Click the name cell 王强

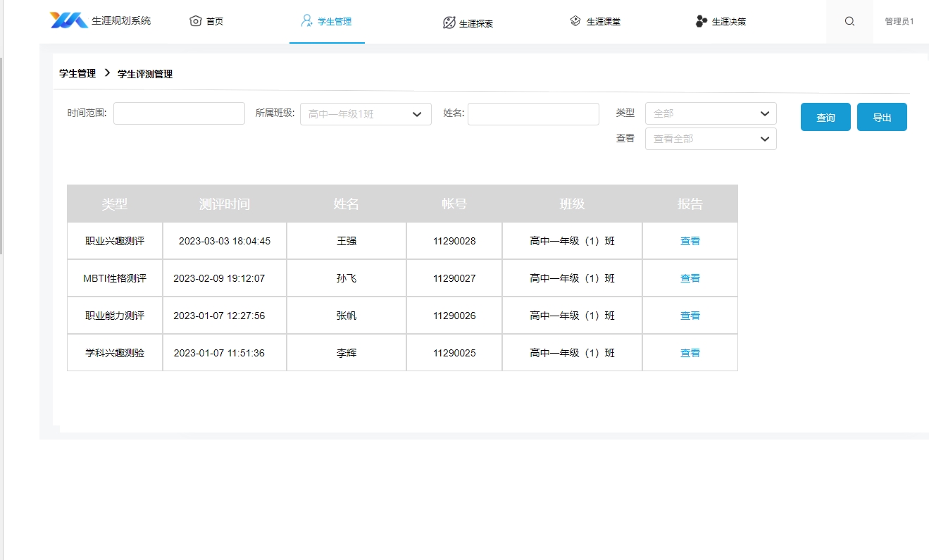coord(347,241)
